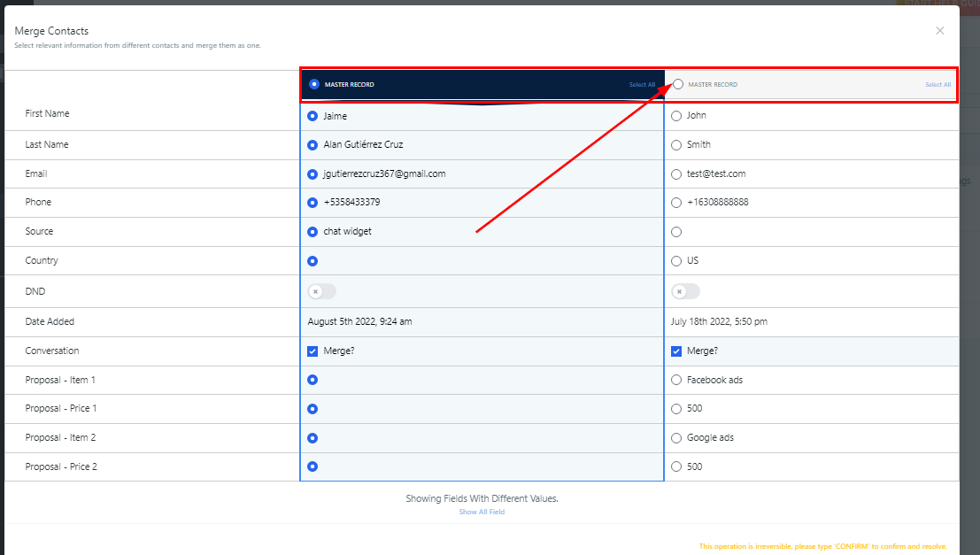Select left Master Record radio button
Viewport: 980px width, 555px height.
pyautogui.click(x=314, y=84)
